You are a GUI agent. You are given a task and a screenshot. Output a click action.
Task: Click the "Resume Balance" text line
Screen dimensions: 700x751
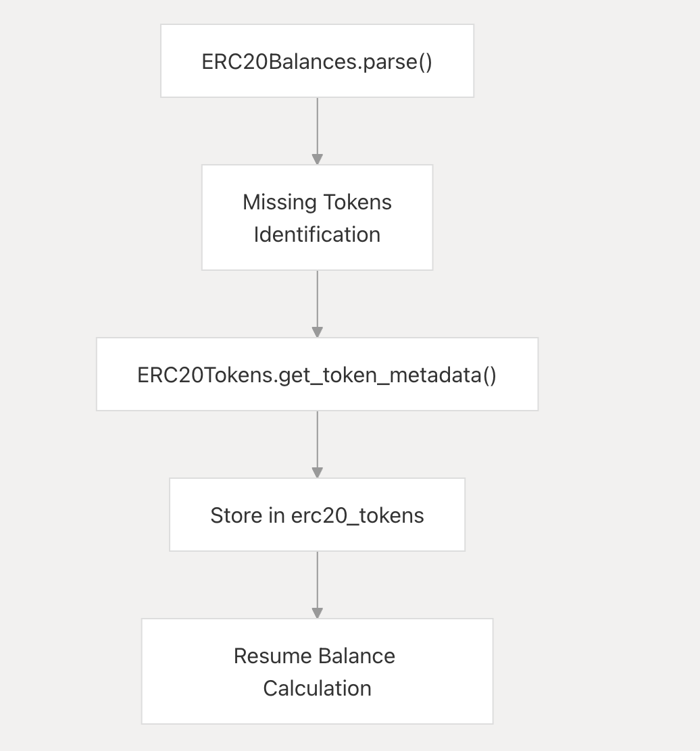314,656
